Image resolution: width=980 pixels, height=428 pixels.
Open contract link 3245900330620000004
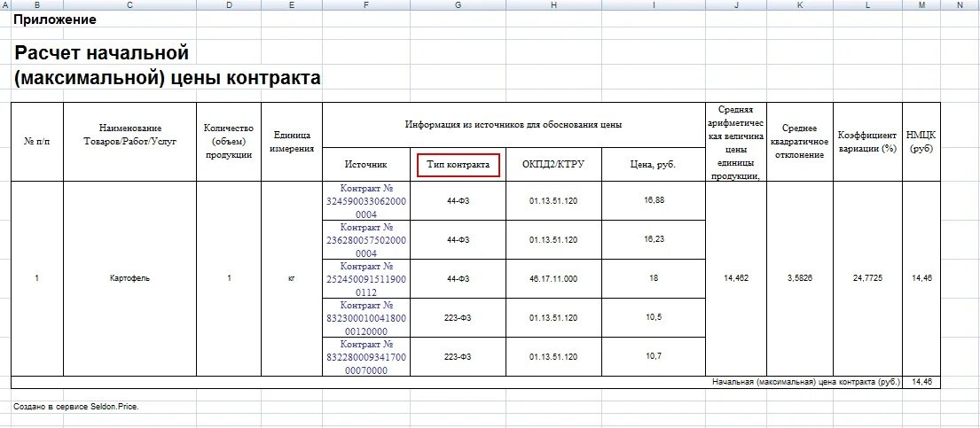point(366,201)
